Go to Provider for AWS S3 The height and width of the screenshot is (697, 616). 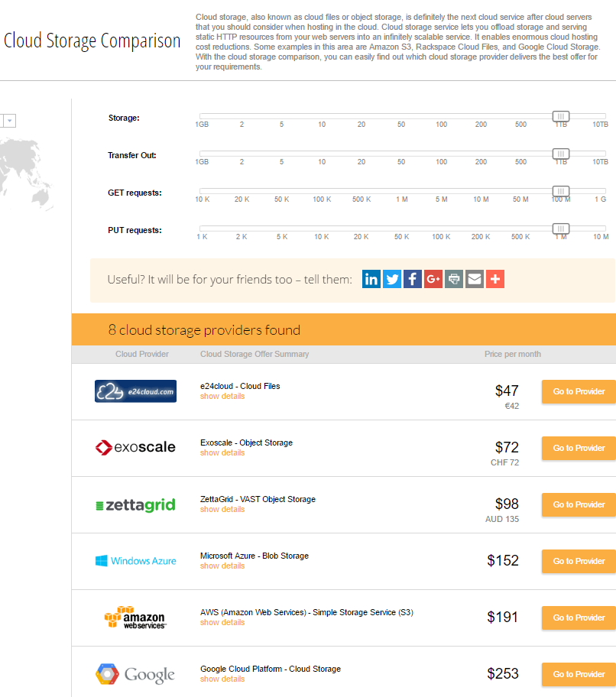(x=579, y=618)
